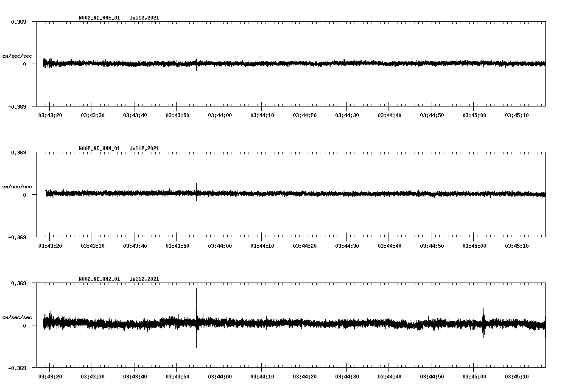Click the -0.369 amplitude label on the bottom plot
Screen dimensions: 576x392
16,369
